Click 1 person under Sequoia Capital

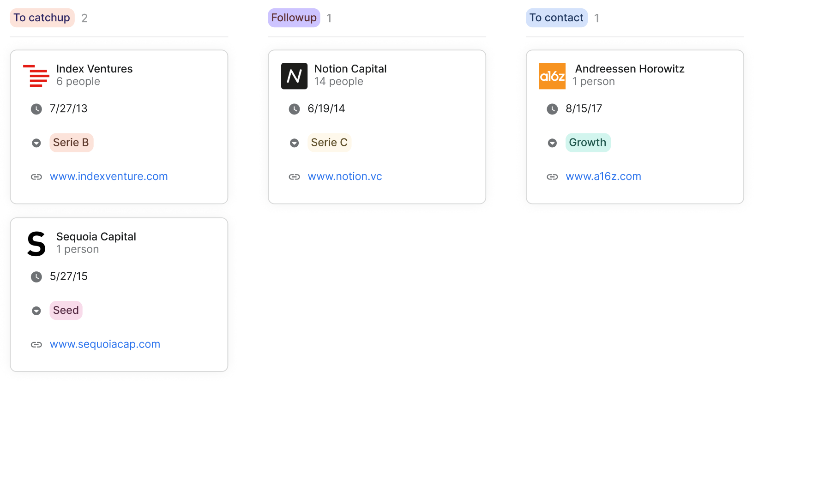[77, 249]
